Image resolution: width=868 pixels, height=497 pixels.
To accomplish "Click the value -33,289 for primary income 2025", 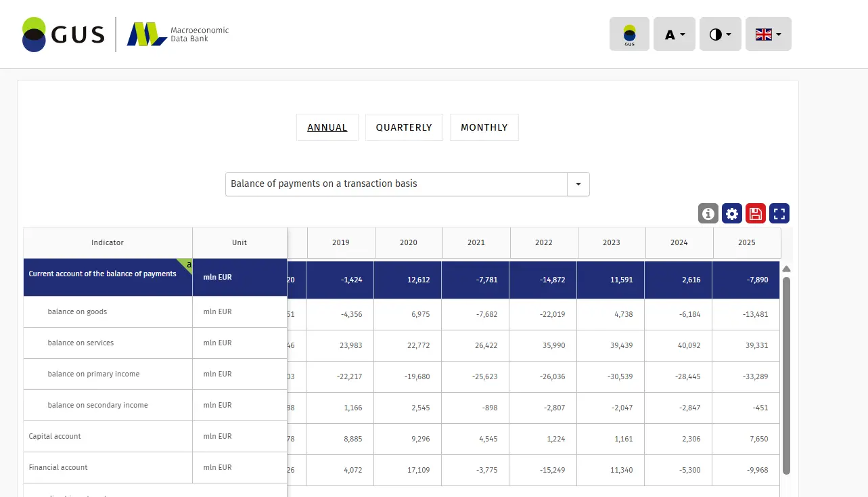I will click(755, 376).
